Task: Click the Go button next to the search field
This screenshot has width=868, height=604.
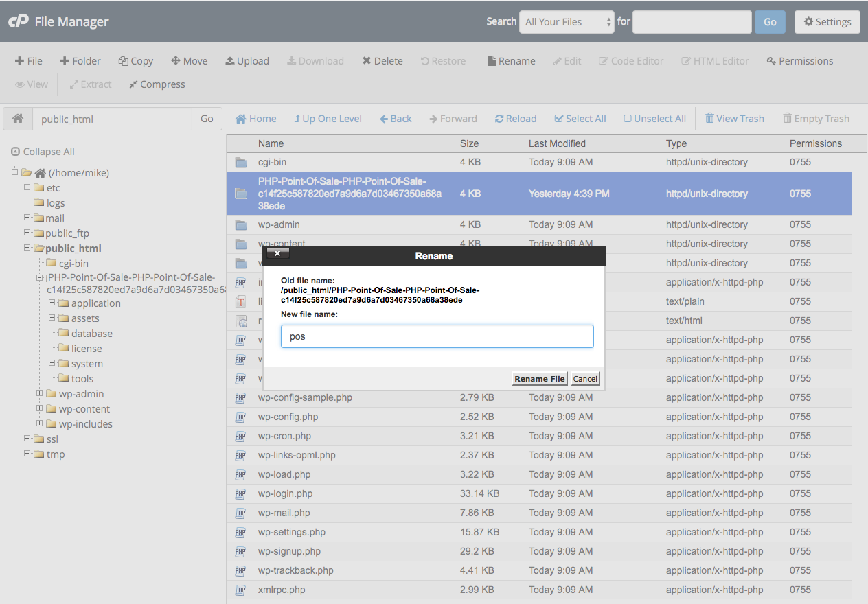Action: click(770, 22)
